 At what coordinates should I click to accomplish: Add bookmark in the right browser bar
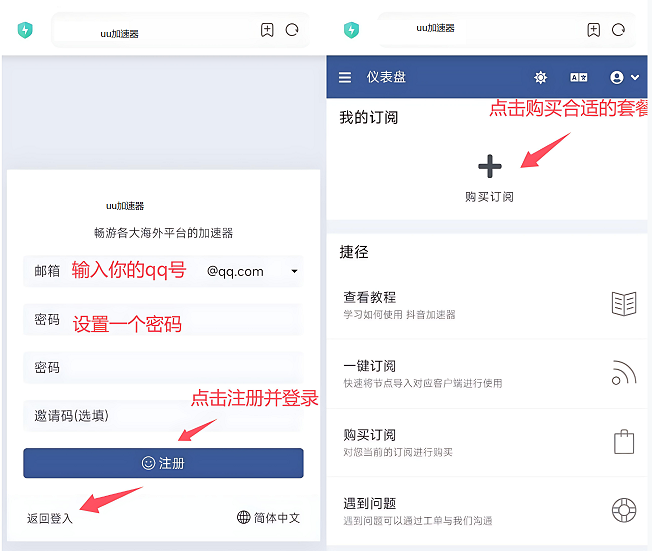pyautogui.click(x=593, y=30)
